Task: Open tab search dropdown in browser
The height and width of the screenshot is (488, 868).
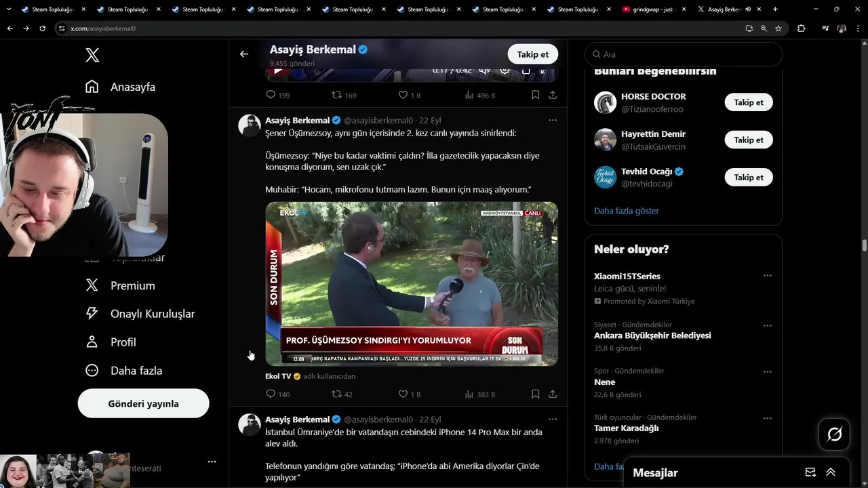Action: pyautogui.click(x=9, y=9)
